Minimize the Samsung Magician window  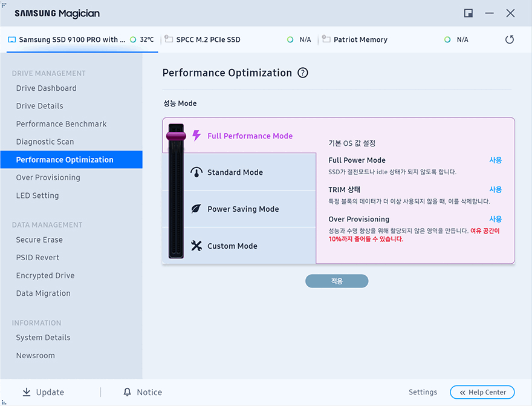coord(489,13)
